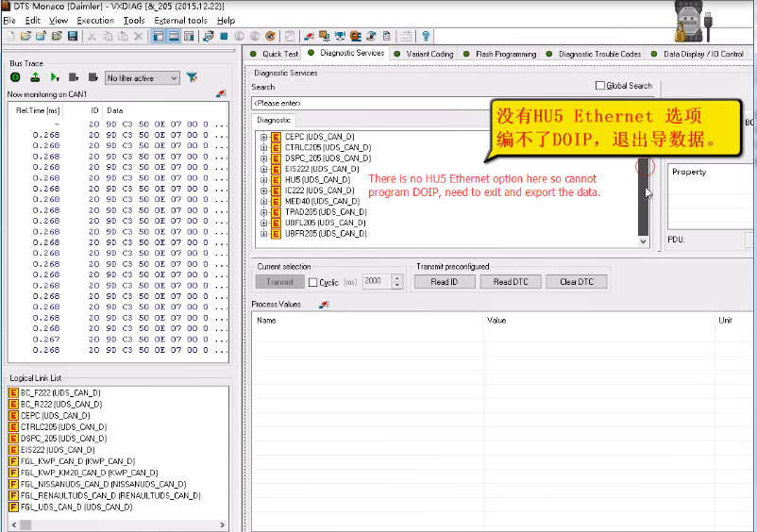Switch to the Diagnostic Trouble Codes tab
The image size is (757, 532).
pos(594,54)
